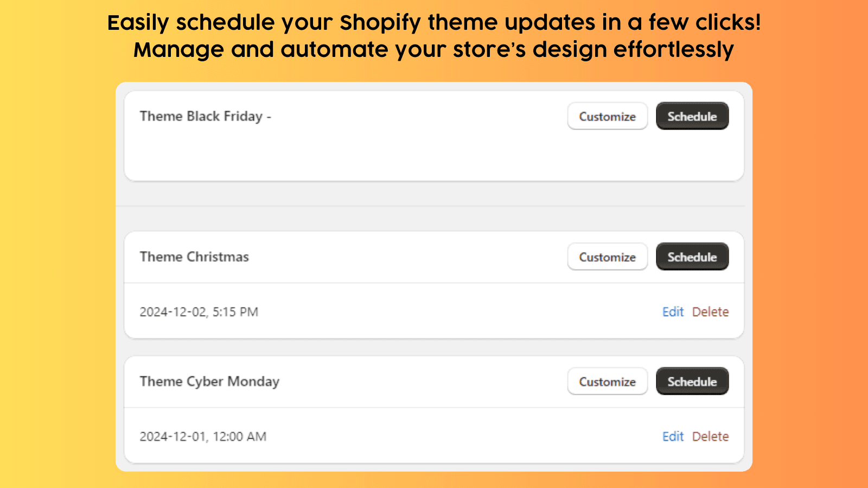Screen dimensions: 868x488
Task: Click Customize for Theme Christmas
Action: pyautogui.click(x=607, y=256)
